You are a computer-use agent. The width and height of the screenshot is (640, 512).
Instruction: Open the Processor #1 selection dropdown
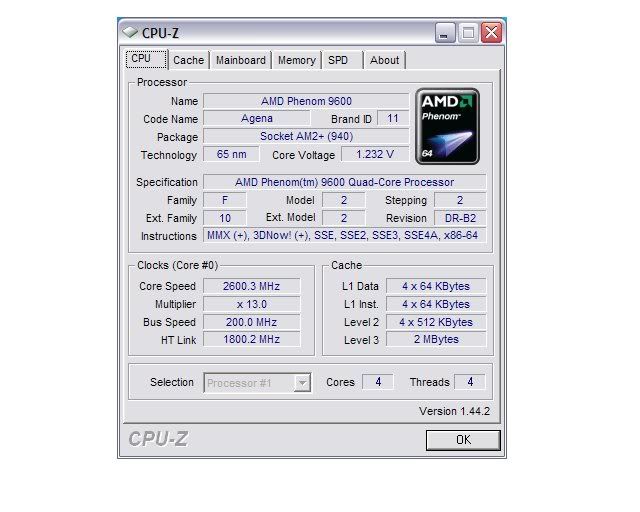[257, 383]
